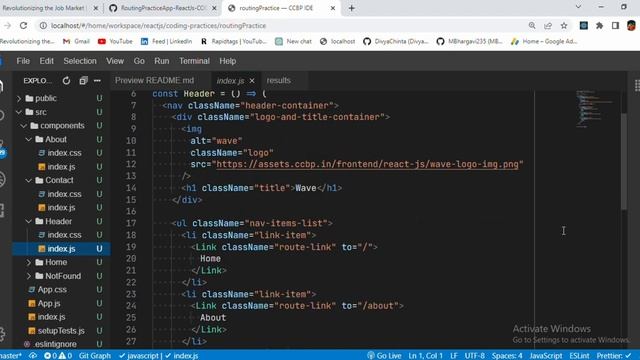Toggle browser side panel icon
Image resolution: width=640 pixels, height=360 pixels.
point(615,25)
